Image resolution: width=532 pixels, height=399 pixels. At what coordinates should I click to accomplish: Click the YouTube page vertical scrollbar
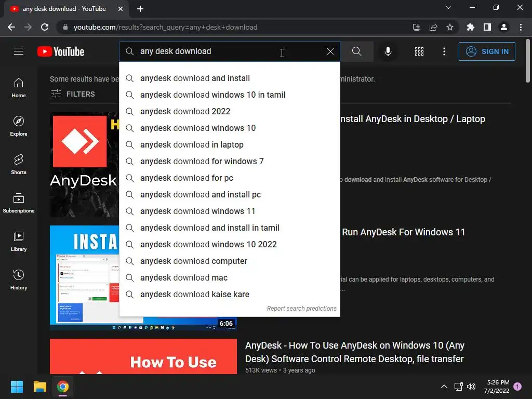pos(528,61)
